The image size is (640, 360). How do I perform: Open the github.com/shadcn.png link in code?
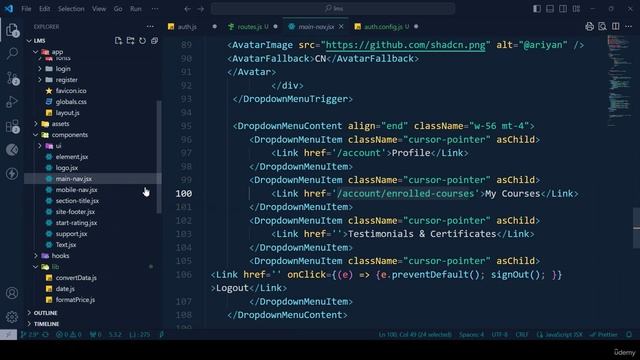[x=405, y=45]
